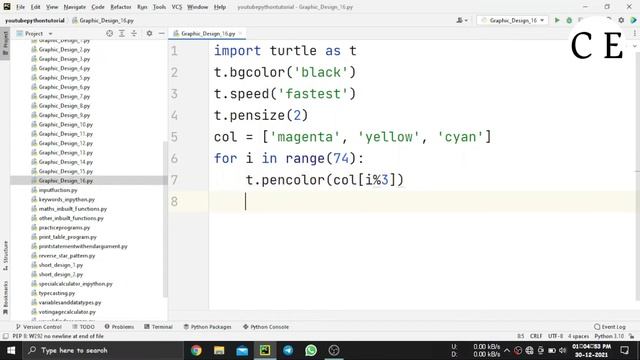Open Telegram from the taskbar
640x360 pixels.
point(288,350)
